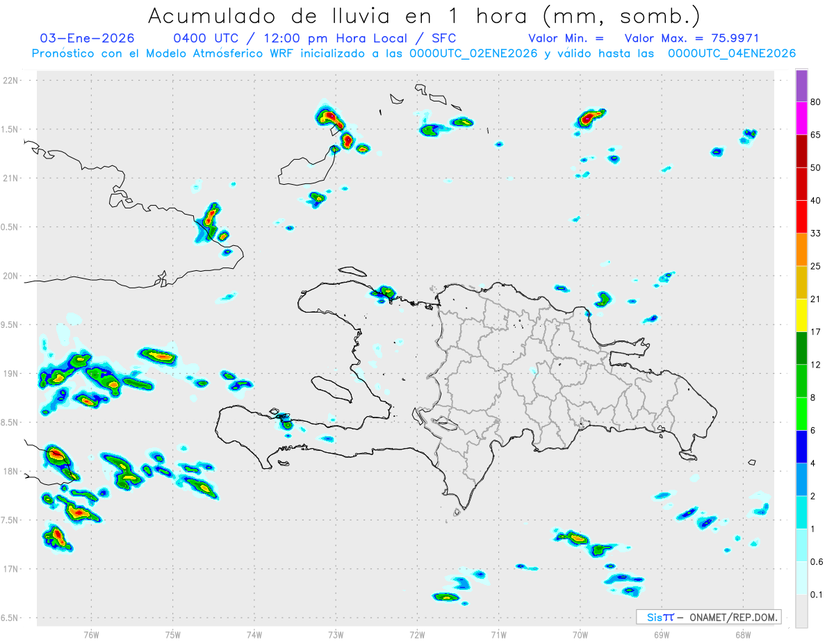Click the 'Pronóstico con el Modelo Atmósferico WRF' line
This screenshot has height=644, width=834.
point(414,53)
